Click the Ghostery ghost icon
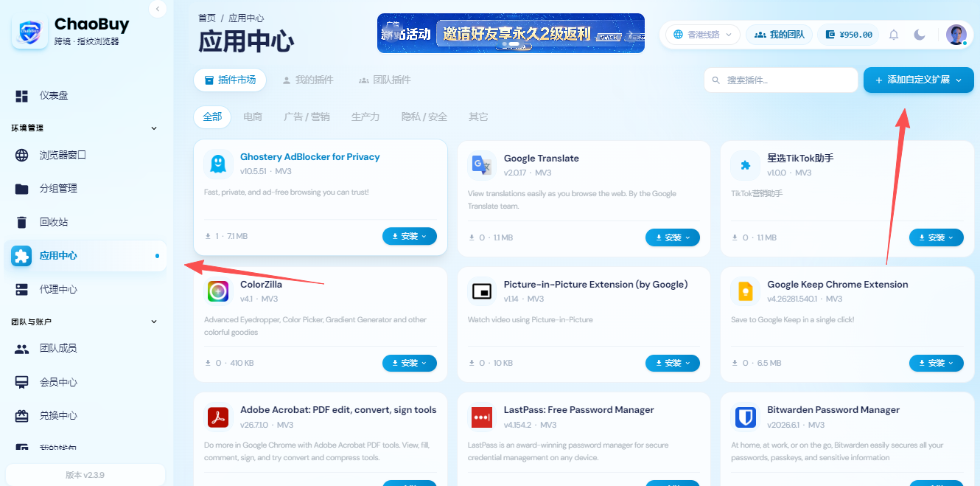Image resolution: width=980 pixels, height=486 pixels. click(217, 164)
